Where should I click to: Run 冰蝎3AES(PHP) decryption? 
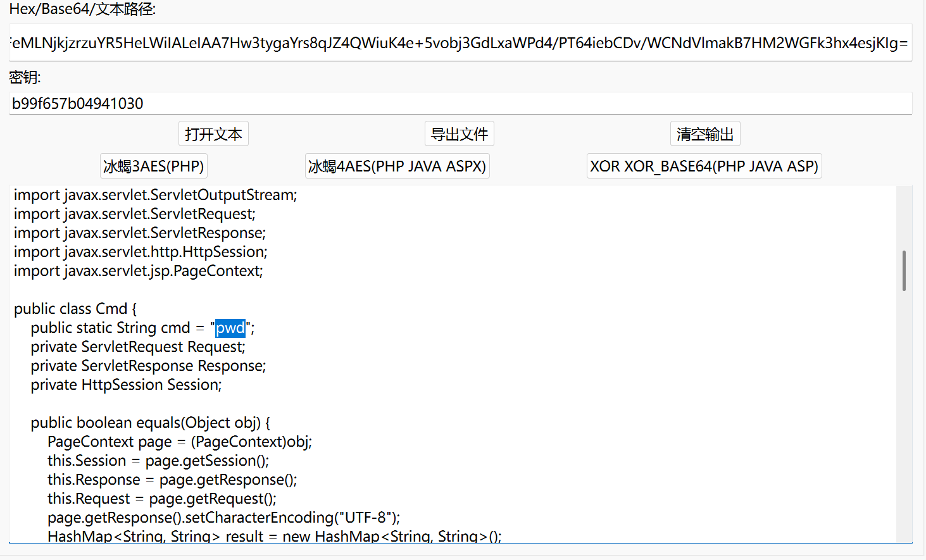(154, 166)
